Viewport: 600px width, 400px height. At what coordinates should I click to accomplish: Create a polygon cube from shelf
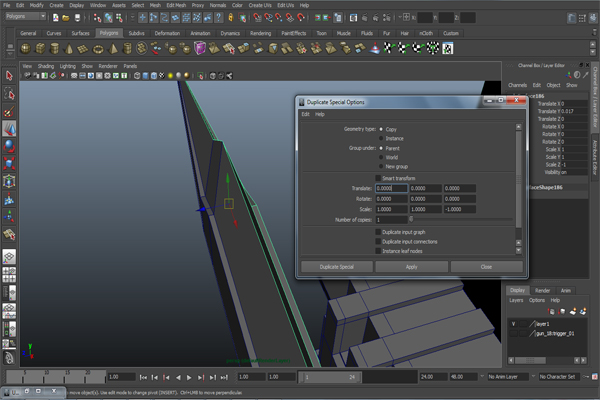40,49
